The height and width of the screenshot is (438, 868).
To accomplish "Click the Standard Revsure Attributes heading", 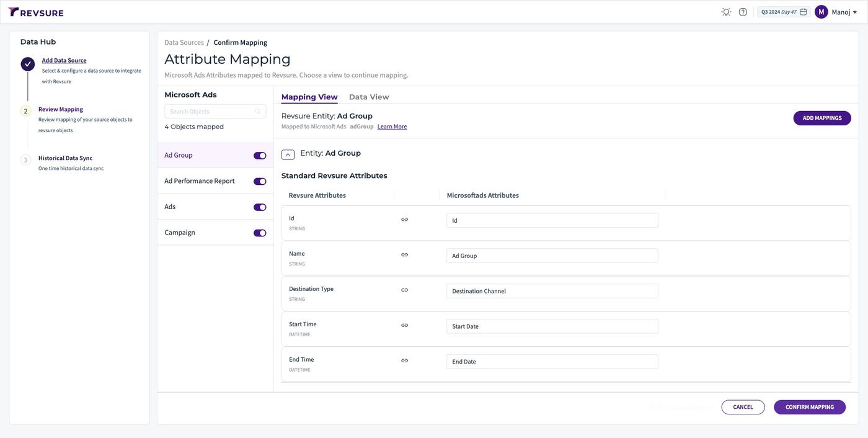I will [334, 176].
